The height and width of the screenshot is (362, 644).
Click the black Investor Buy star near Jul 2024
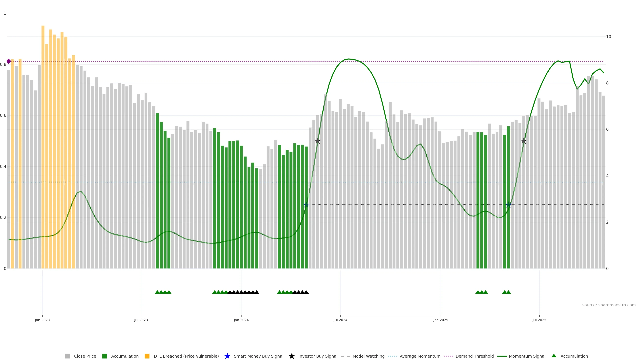coord(317,141)
